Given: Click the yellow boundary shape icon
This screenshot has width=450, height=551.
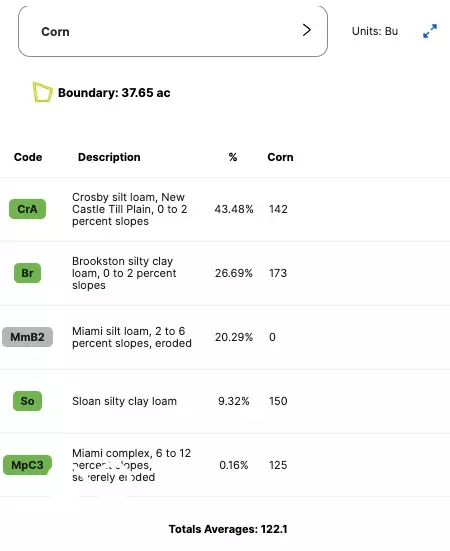Looking at the screenshot, I should pyautogui.click(x=43, y=92).
